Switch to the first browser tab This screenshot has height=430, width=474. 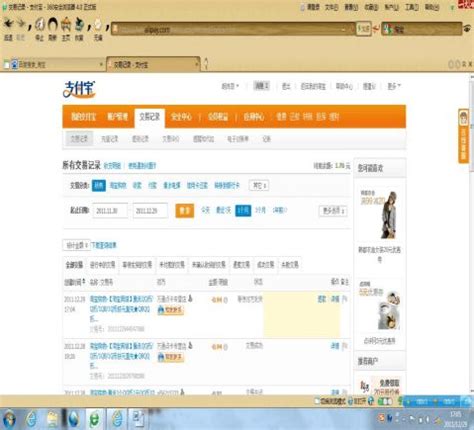click(x=54, y=64)
